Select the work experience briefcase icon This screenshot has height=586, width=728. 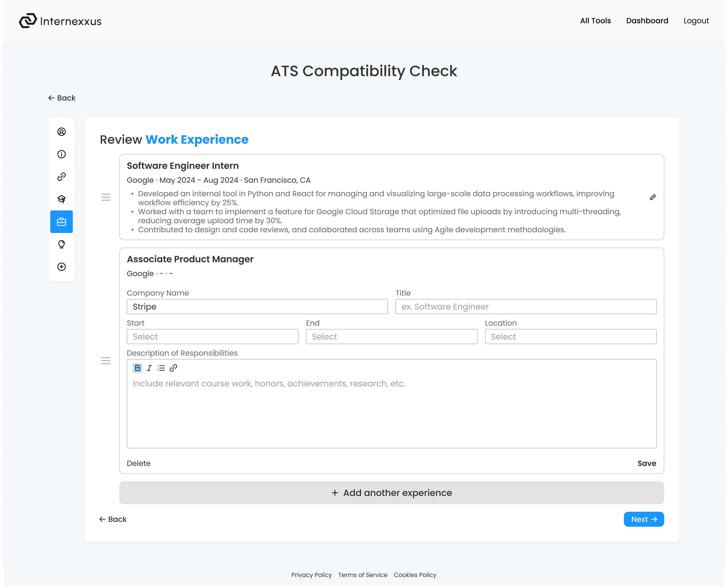coord(62,222)
